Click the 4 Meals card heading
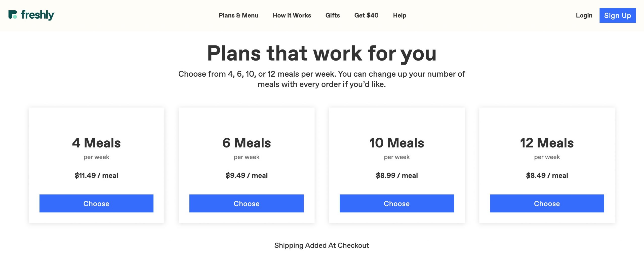The height and width of the screenshot is (259, 644). point(96,143)
